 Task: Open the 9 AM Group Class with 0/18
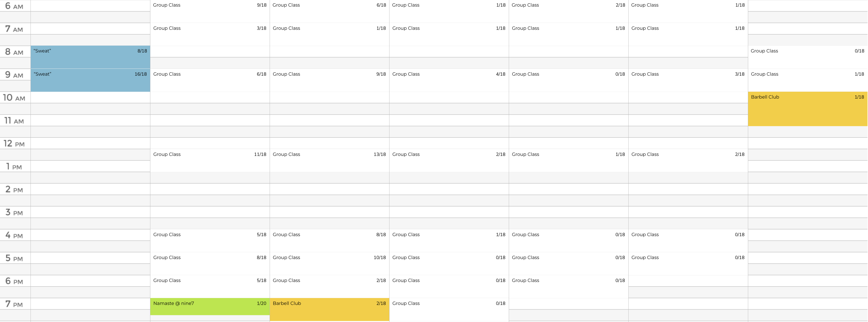(x=568, y=80)
